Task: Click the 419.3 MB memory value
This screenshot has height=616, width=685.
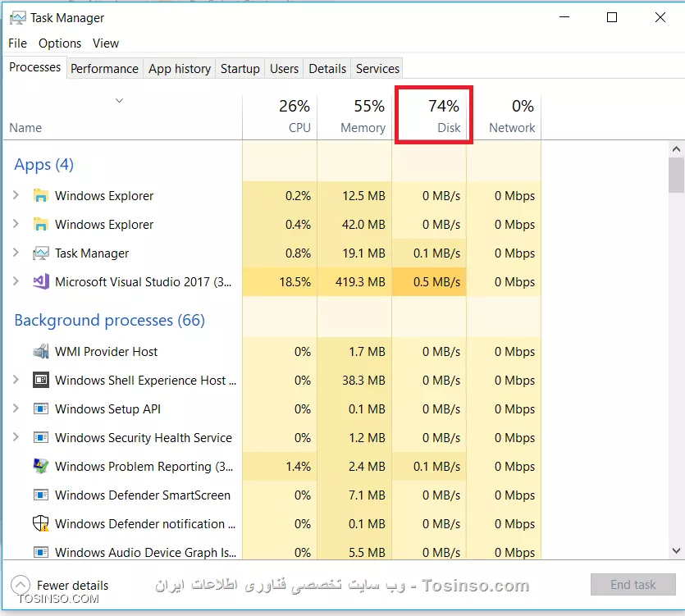Action: (x=360, y=282)
